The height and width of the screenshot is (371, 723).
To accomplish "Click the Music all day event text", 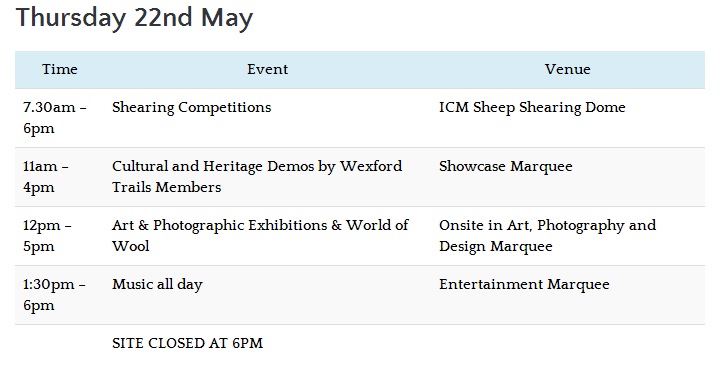I will pos(157,285).
